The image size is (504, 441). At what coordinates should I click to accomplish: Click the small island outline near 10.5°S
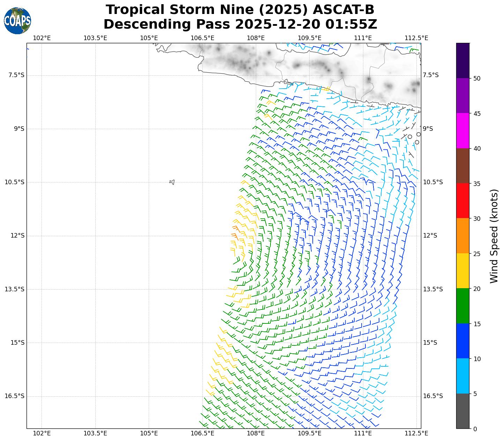pos(172,182)
